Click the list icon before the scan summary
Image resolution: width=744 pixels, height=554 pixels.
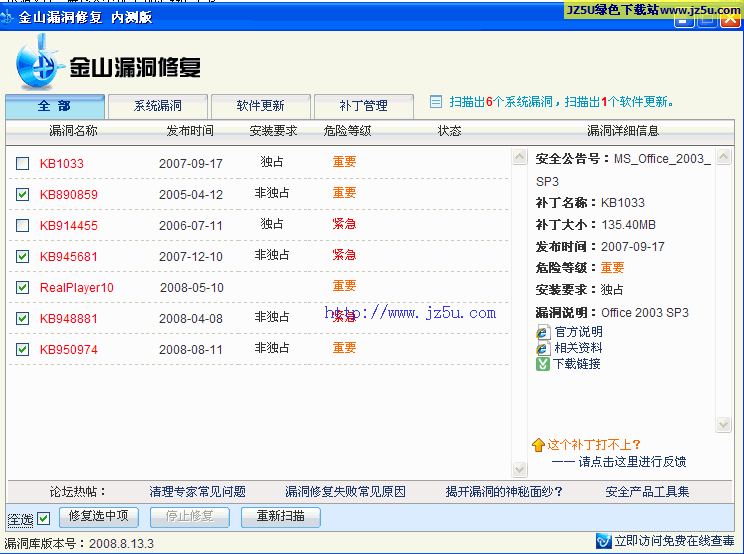[436, 102]
